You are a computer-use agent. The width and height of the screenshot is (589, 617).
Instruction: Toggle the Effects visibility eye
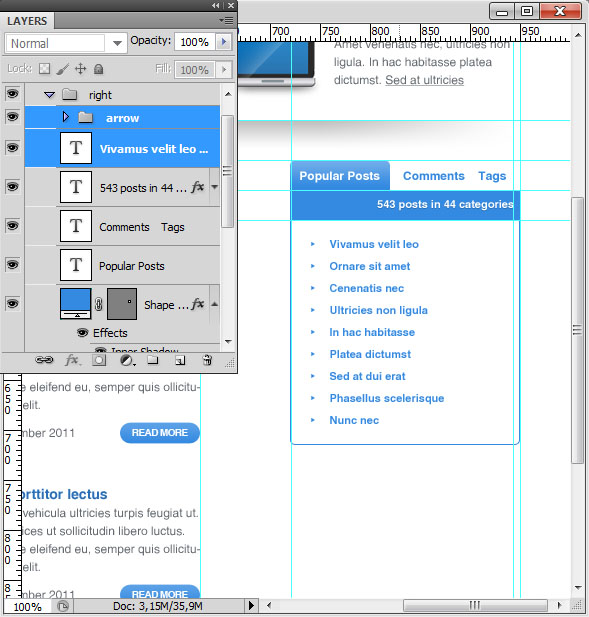(x=82, y=333)
